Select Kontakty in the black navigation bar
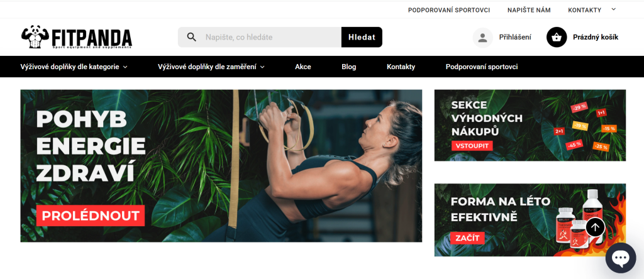 401,67
